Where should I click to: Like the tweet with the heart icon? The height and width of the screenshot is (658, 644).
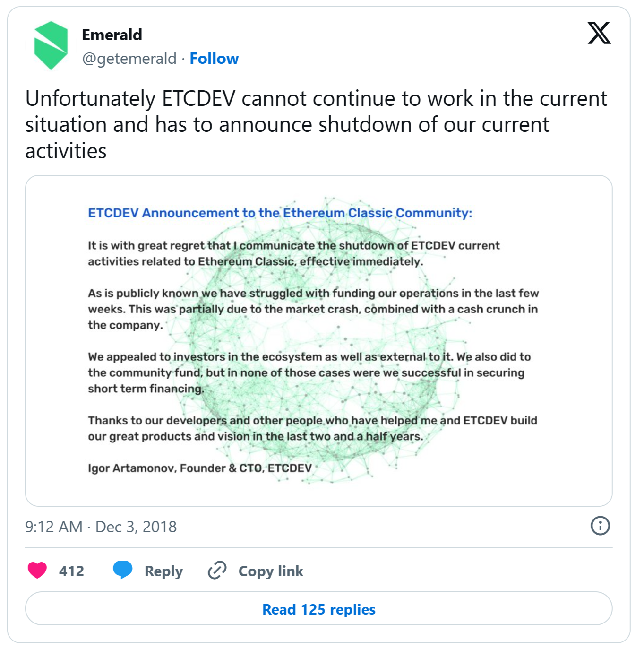37,570
